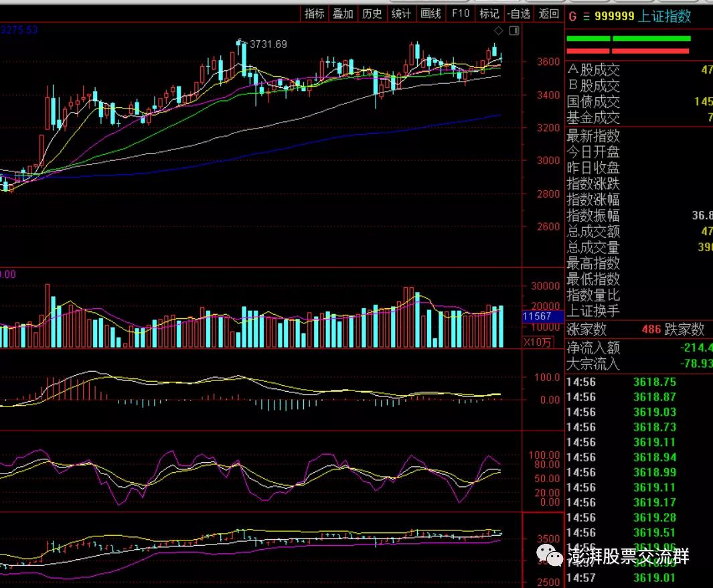
Task: Toggle the side panel icon above the chart
Action: click(514, 30)
